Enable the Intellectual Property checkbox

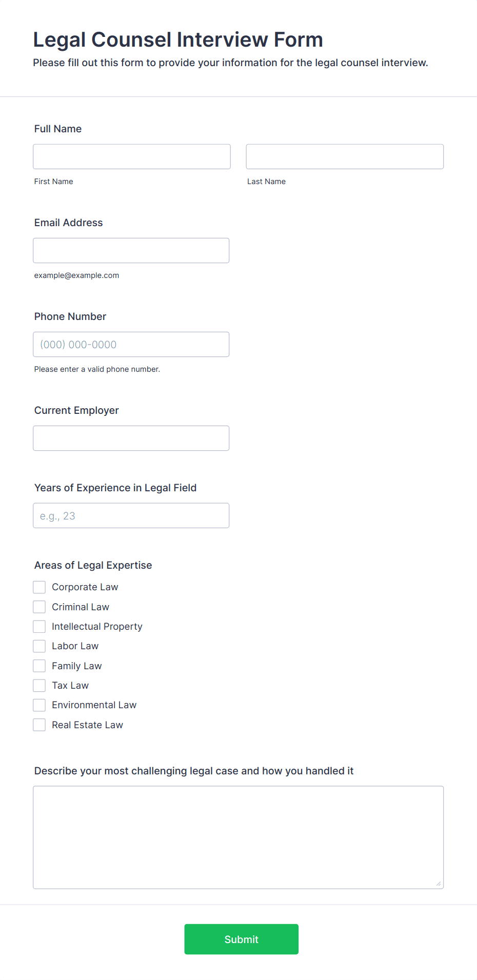[39, 626]
